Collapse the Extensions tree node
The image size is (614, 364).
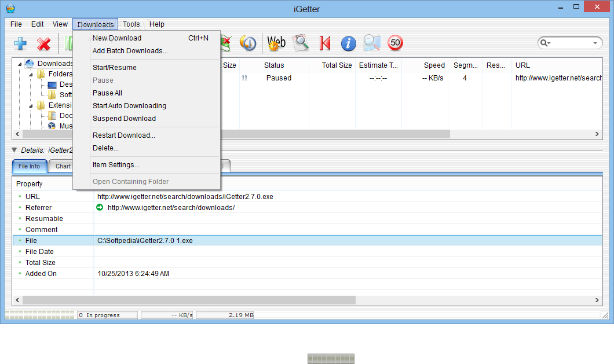(x=31, y=106)
